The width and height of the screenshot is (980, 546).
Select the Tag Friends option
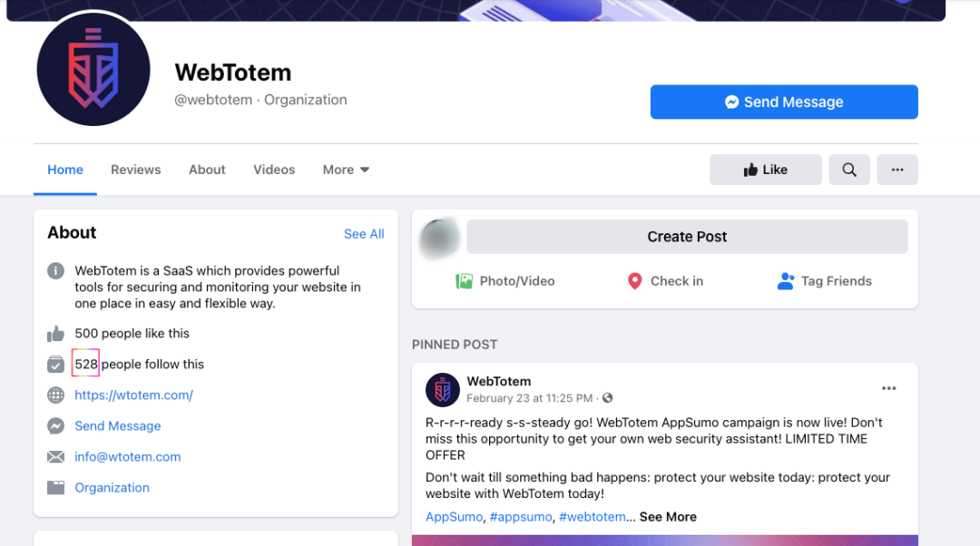tap(824, 281)
